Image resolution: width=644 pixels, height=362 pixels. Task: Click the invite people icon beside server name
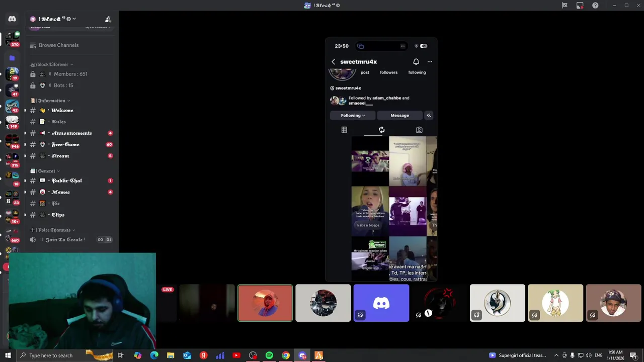point(108,19)
